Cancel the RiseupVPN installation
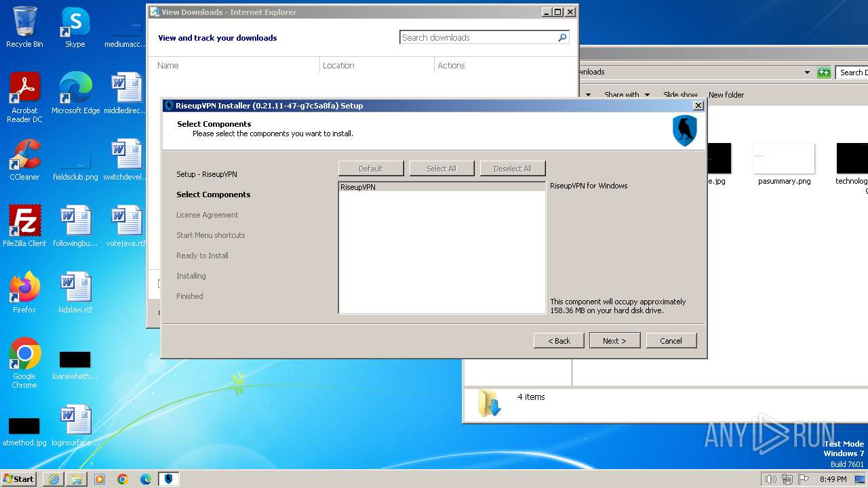The height and width of the screenshot is (488, 868). point(671,341)
